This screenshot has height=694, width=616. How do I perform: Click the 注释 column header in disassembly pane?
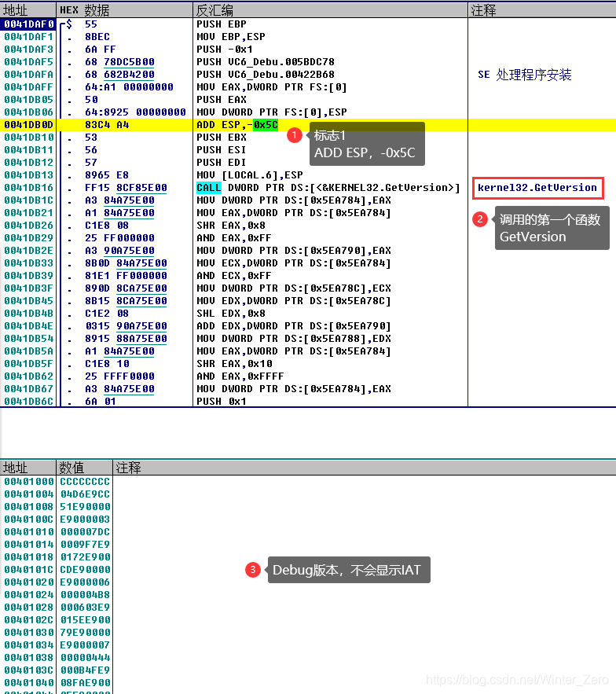tap(541, 10)
